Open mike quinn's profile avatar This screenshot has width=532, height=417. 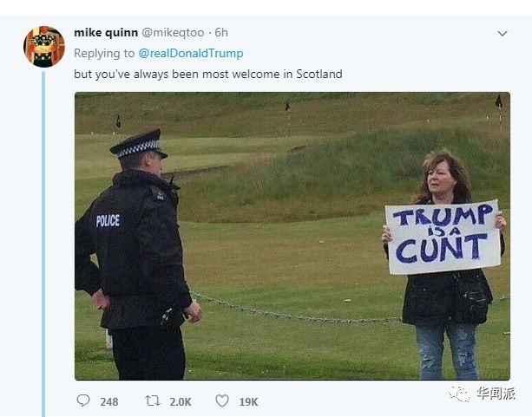pos(44,47)
